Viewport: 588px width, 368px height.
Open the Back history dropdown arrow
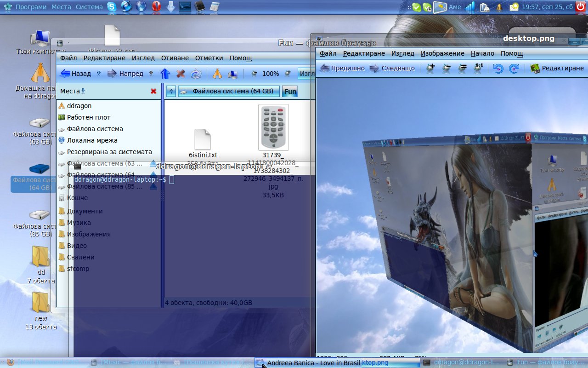click(x=98, y=74)
